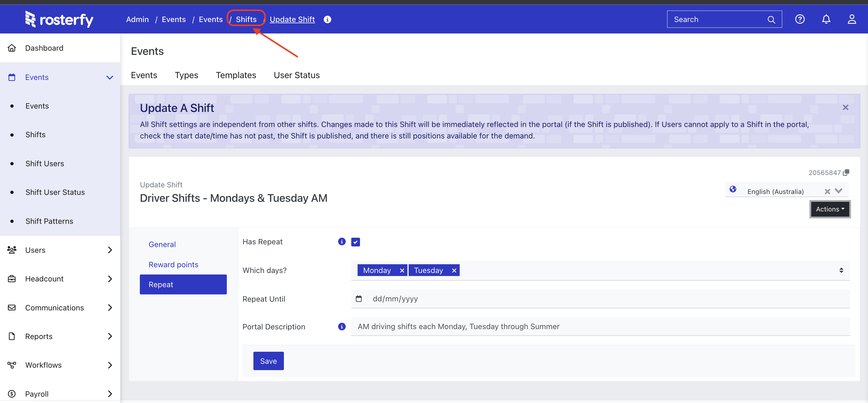Viewport: 868px width, 403px height.
Task: Open the notifications bell
Action: [x=826, y=19]
